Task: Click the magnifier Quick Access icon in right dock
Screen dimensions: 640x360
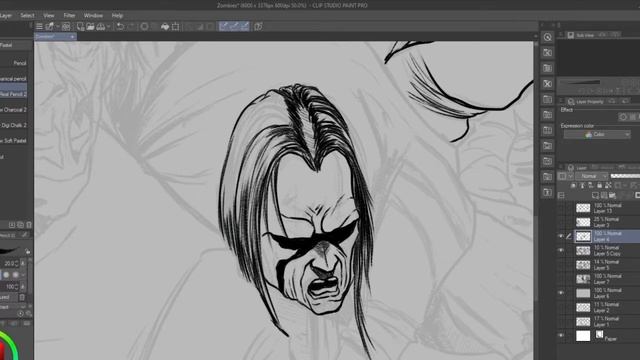Action: point(548,37)
